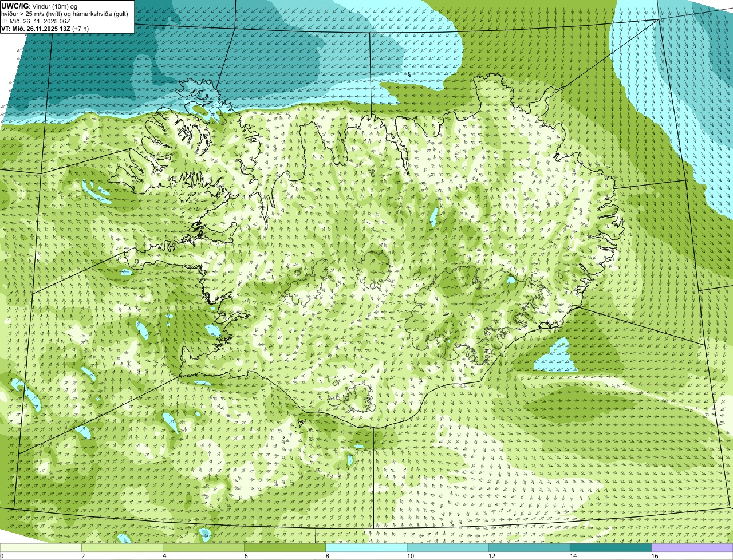
Task: Click the '16' scale label
Action: pos(654,556)
